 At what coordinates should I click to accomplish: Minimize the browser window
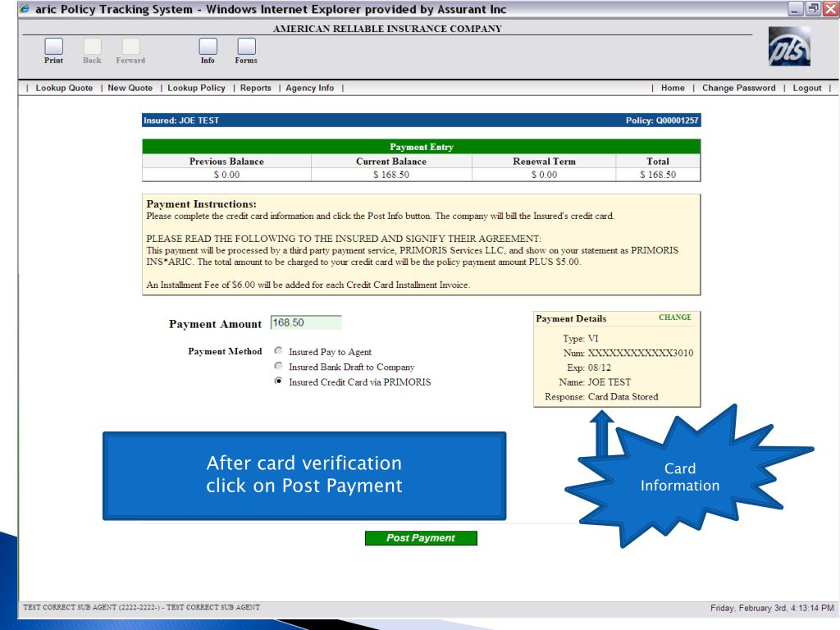coord(796,8)
